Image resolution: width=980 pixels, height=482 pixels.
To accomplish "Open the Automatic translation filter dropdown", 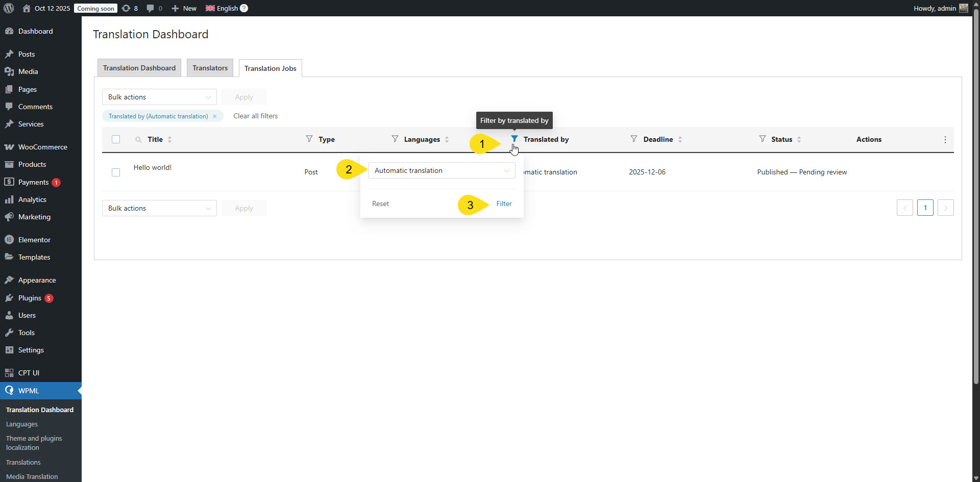I will click(442, 171).
